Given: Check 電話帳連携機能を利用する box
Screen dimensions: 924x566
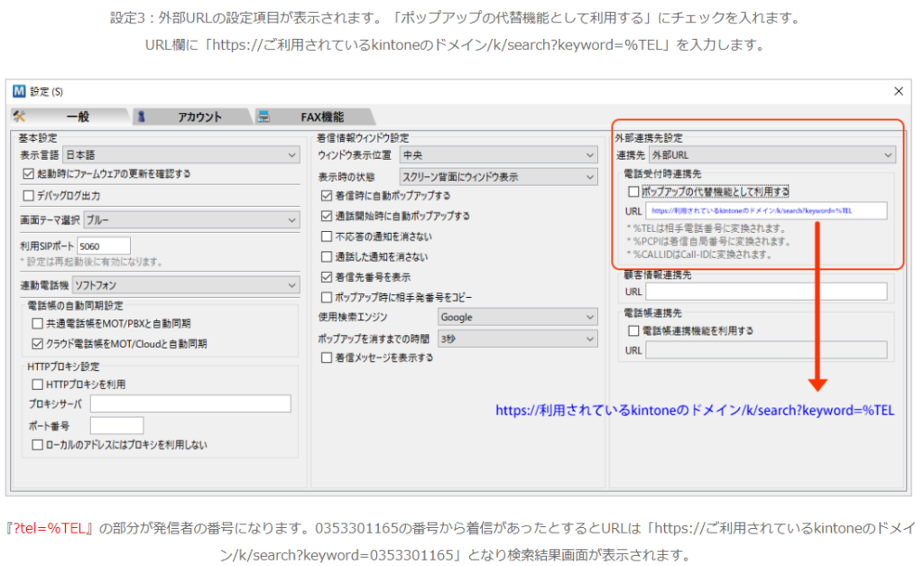Looking at the screenshot, I should [633, 330].
